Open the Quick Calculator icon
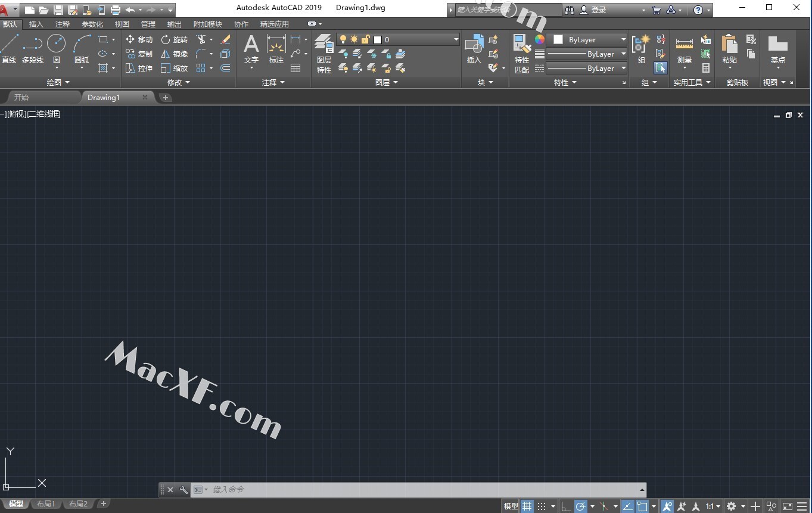 (x=706, y=68)
